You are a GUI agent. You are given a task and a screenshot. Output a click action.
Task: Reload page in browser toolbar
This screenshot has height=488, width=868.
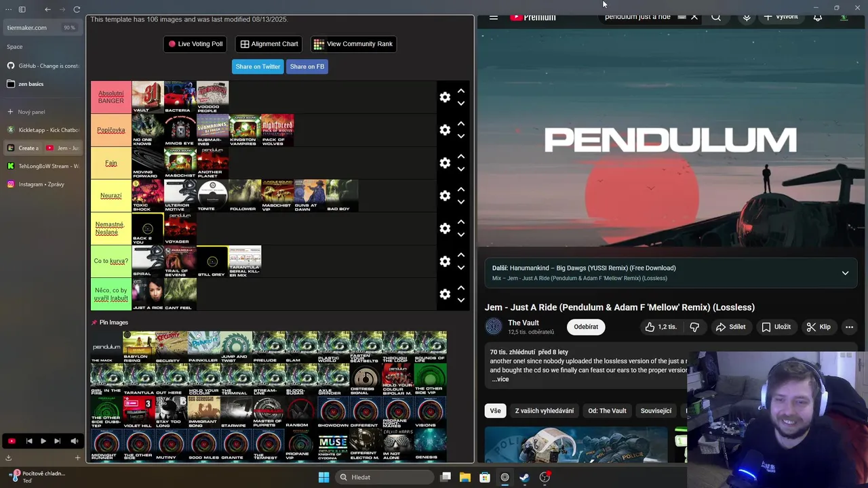pyautogui.click(x=77, y=9)
